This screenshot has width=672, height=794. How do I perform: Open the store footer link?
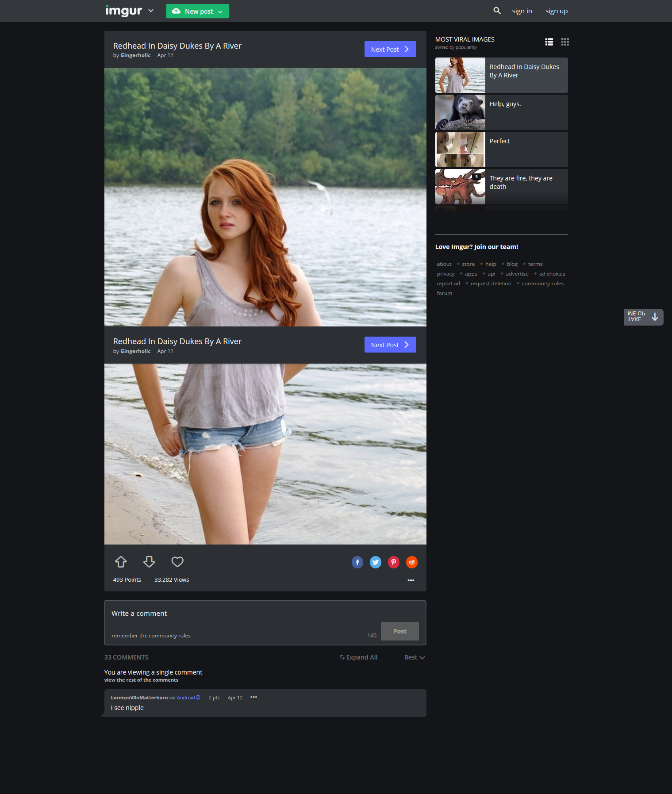pyautogui.click(x=468, y=264)
